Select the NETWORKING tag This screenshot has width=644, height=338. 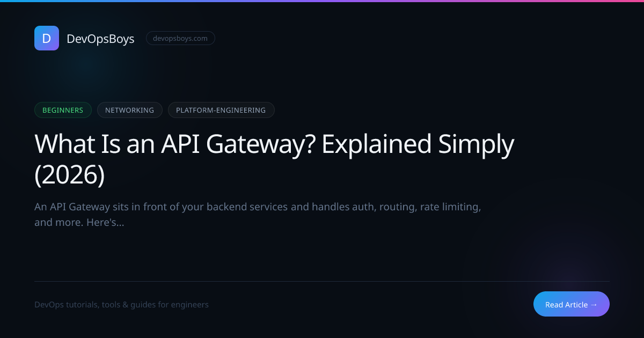(x=129, y=110)
